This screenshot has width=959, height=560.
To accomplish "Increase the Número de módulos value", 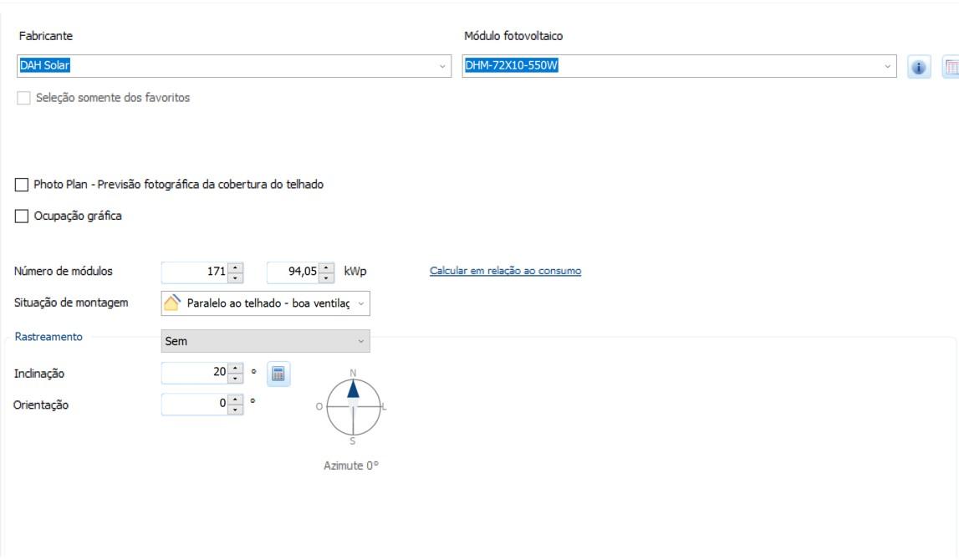I will click(x=236, y=267).
